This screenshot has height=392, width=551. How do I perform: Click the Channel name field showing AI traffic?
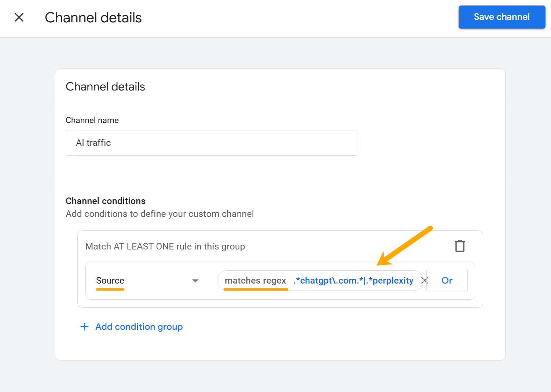click(212, 143)
